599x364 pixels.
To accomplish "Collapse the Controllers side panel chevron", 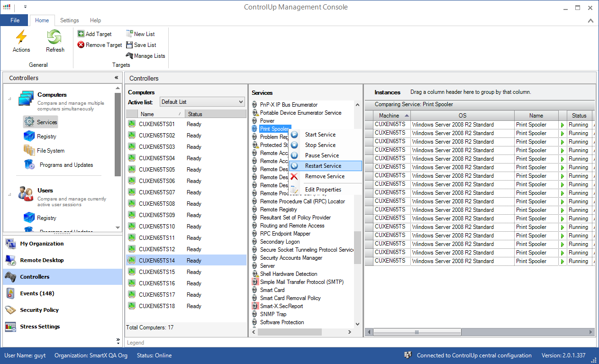I will [x=117, y=78].
